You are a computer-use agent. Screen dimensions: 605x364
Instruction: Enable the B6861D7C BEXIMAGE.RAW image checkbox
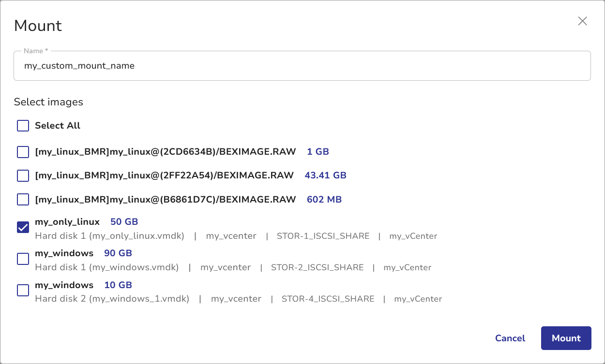pos(23,199)
